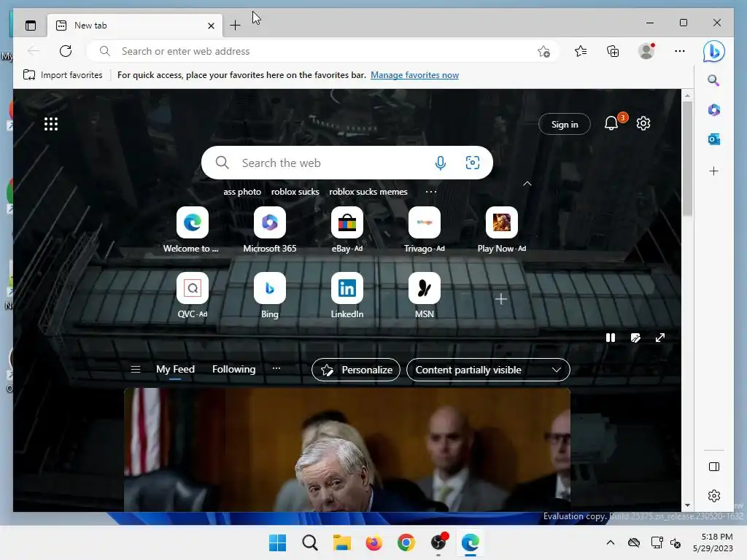Switch to My Feed tab
The image size is (747, 560).
tap(175, 370)
